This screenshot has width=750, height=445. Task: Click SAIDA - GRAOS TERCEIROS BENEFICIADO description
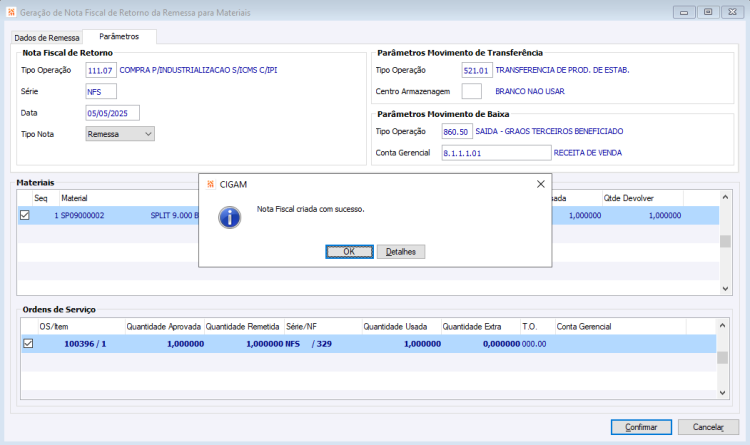point(549,131)
